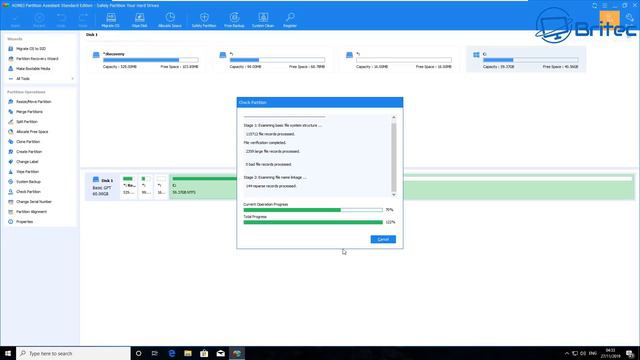Open Microsoft Store from taskbar
640x360 pixels.
(x=204, y=353)
